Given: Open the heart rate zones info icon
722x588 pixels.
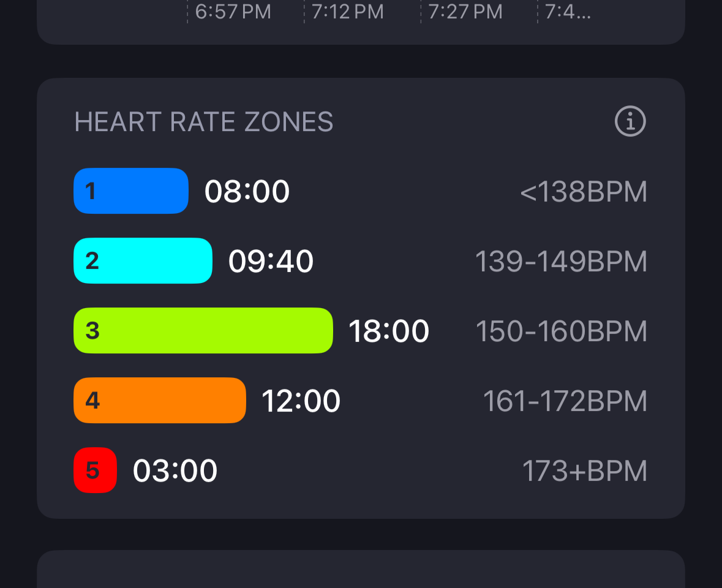Looking at the screenshot, I should click(630, 121).
